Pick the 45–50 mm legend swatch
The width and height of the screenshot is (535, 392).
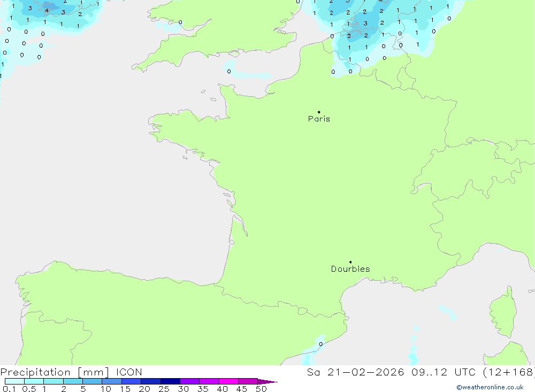click(248, 381)
